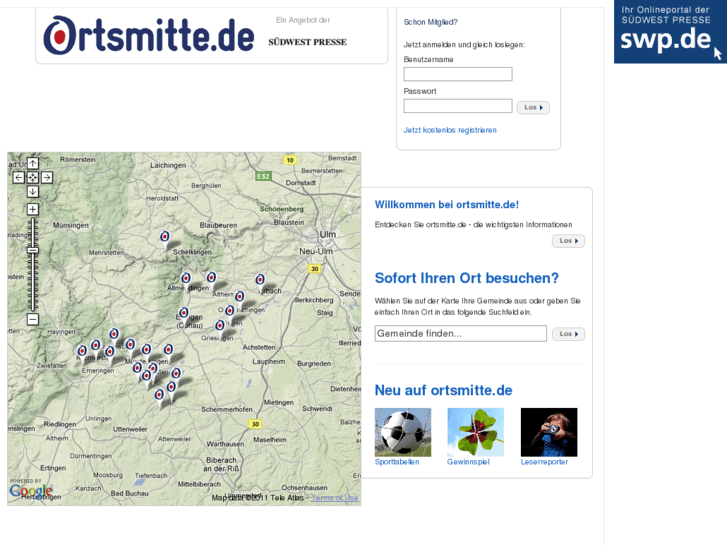The image size is (727, 545).
Task: Click Biberach an der Riß map label
Action: click(221, 464)
